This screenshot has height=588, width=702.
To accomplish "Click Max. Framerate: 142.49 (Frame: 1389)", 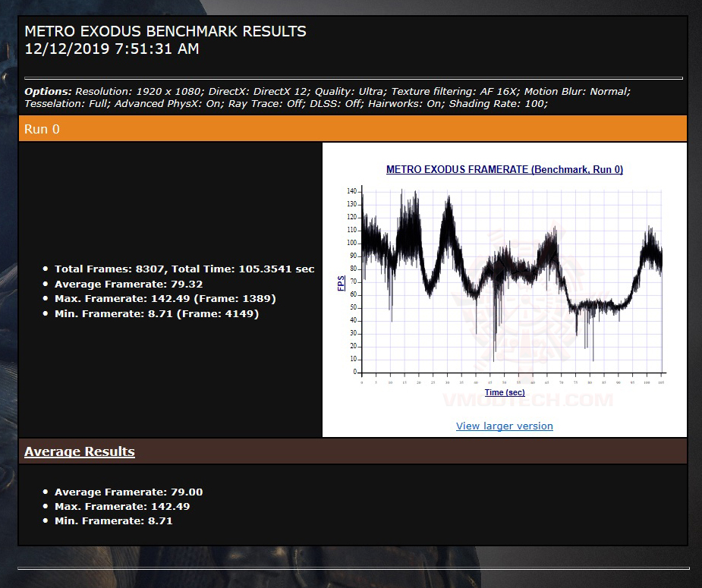I will pyautogui.click(x=165, y=298).
